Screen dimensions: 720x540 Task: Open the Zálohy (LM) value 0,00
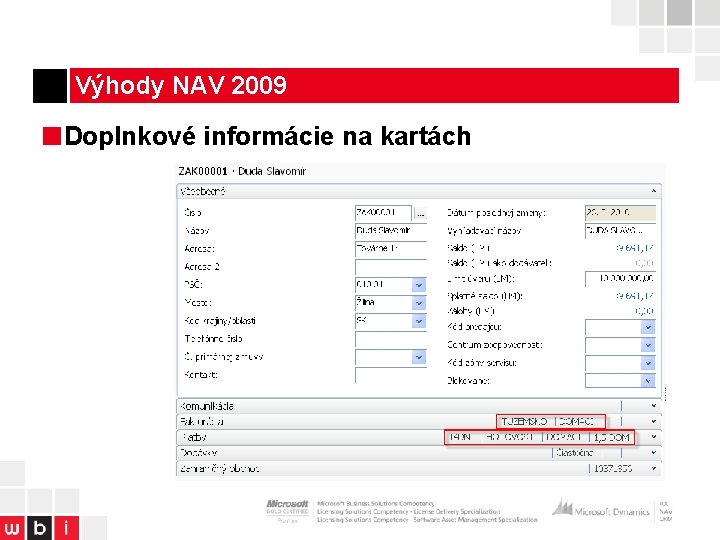[644, 311]
